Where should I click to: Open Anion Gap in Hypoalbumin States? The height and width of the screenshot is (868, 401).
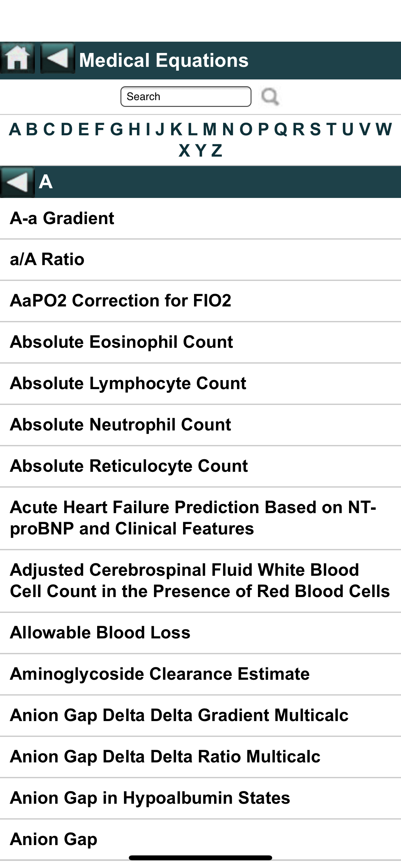click(200, 798)
